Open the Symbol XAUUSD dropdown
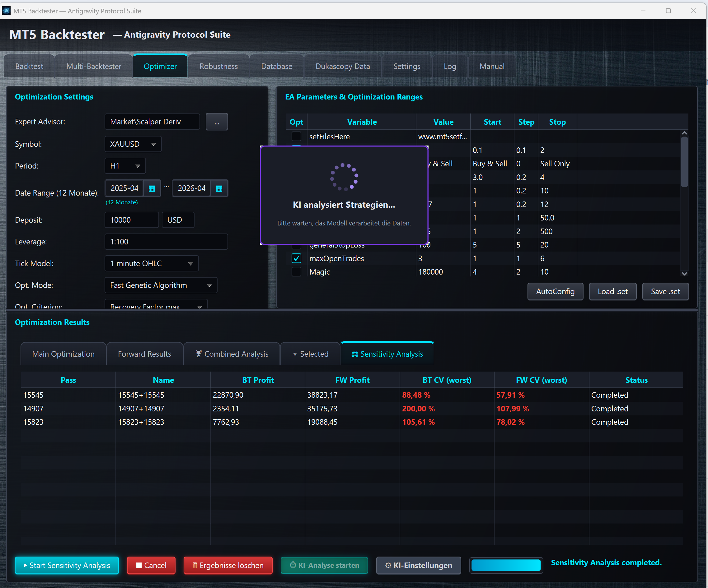This screenshot has width=708, height=588. point(133,144)
